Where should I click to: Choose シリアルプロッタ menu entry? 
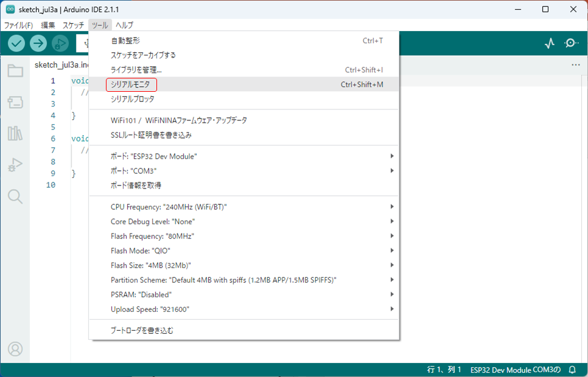pos(244,99)
